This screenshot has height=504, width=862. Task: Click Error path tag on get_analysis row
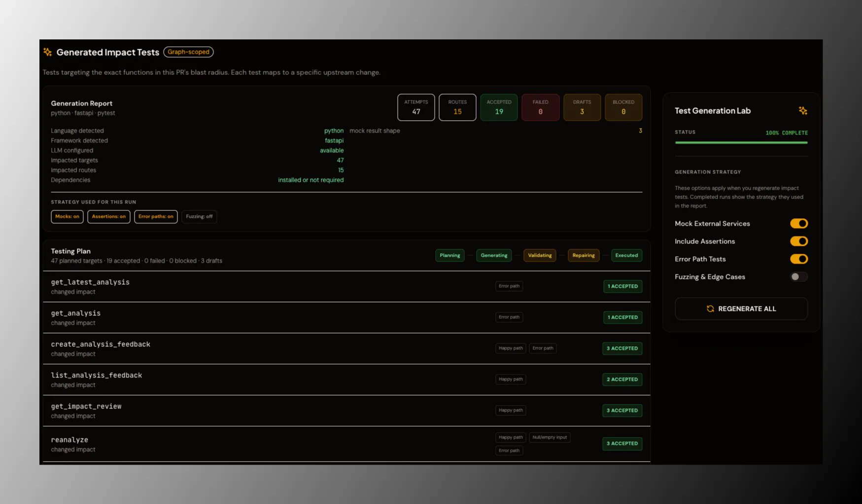pyautogui.click(x=509, y=317)
